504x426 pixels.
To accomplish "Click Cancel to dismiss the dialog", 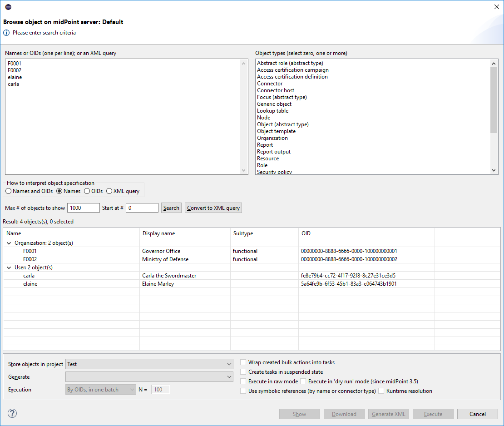I will [477, 414].
